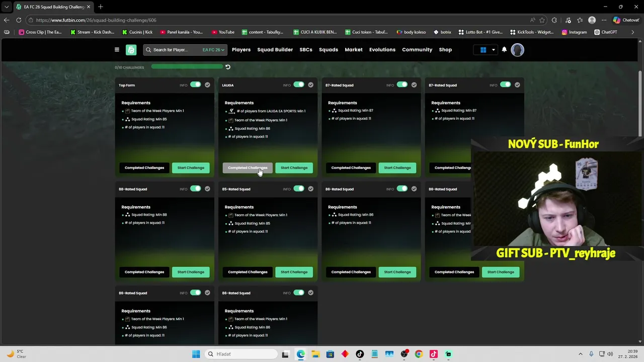
Task: Toggle the 88-Rated Squad challenge switch
Action: 195,189
